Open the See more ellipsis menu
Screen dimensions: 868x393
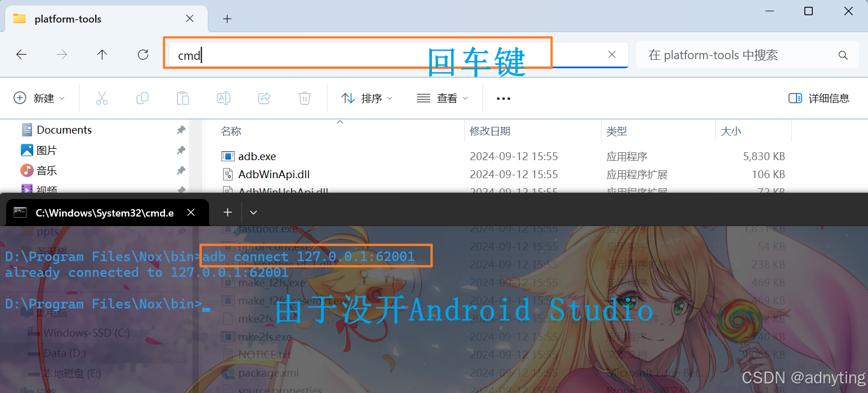503,99
